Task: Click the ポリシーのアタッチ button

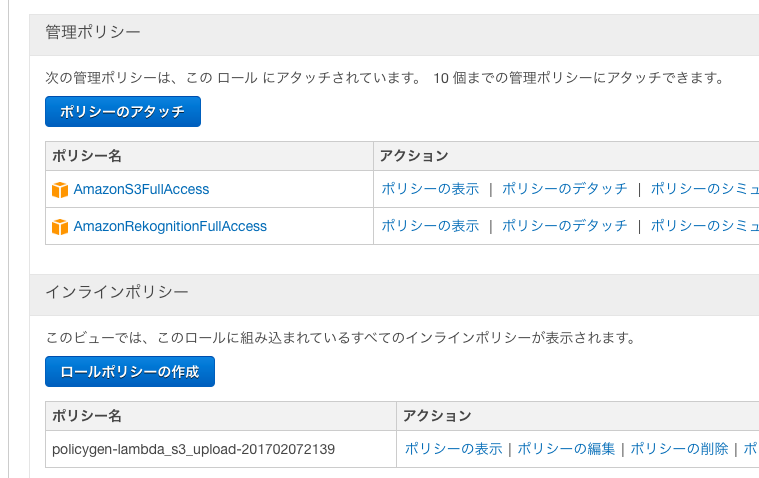Action: click(x=123, y=111)
